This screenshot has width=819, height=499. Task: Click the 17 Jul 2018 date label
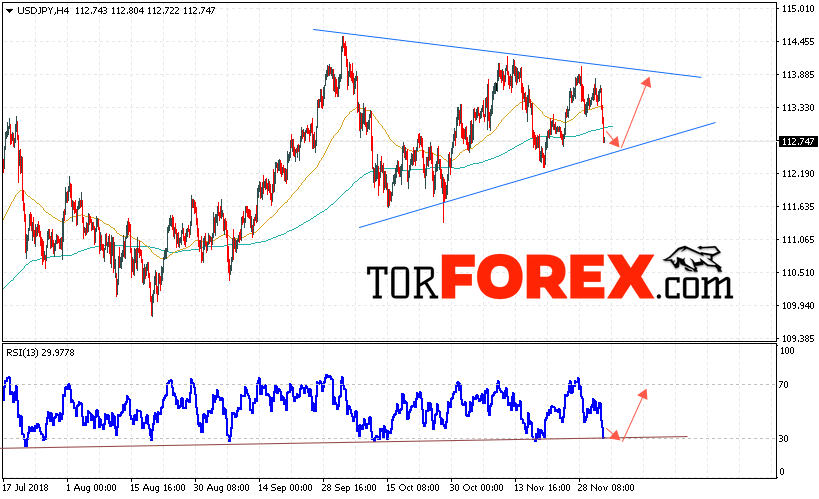[x=26, y=488]
